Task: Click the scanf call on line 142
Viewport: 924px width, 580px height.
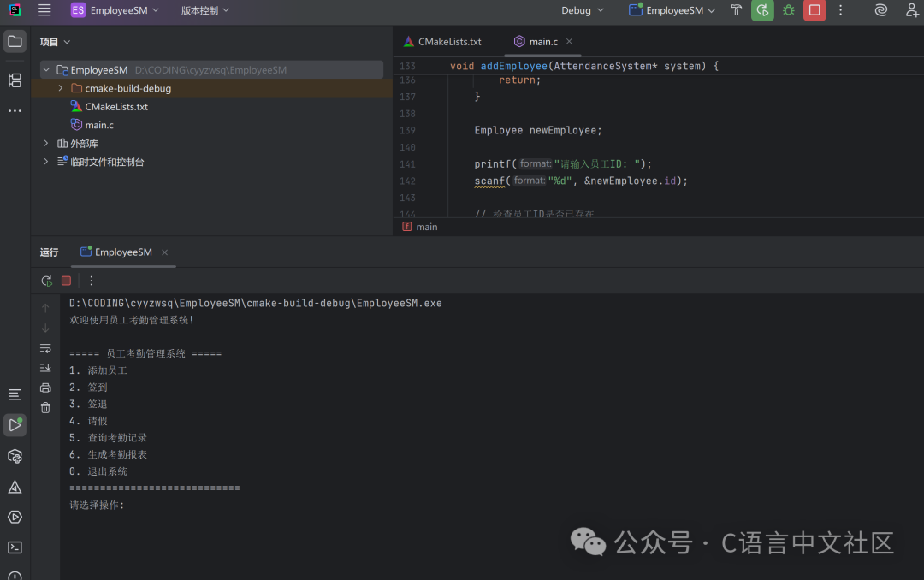Action: 489,181
